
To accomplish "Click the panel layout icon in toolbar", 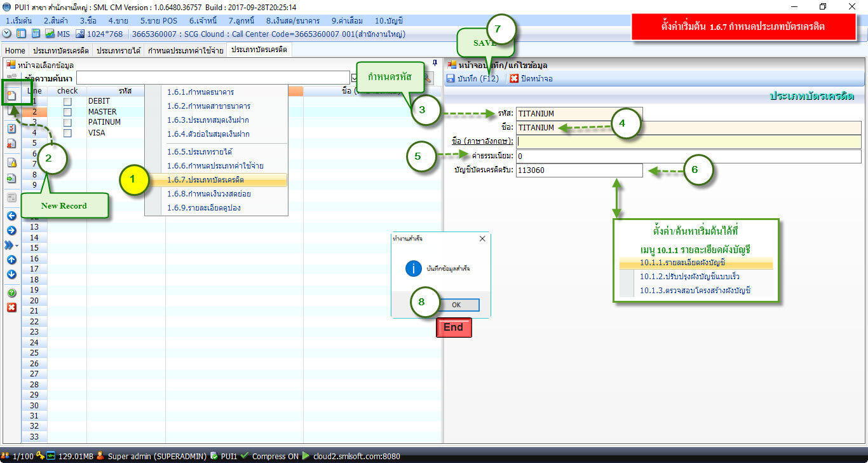I will 22,34.
